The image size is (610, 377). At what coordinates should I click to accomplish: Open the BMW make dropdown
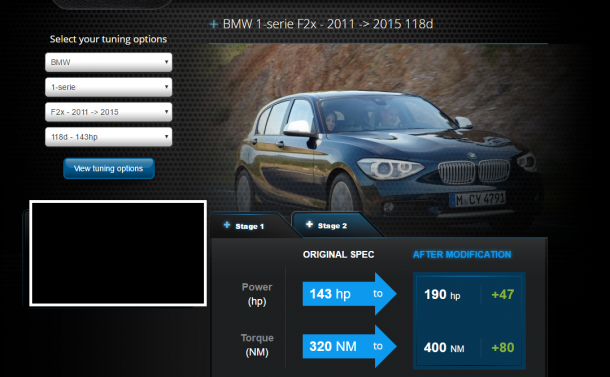[x=109, y=62]
